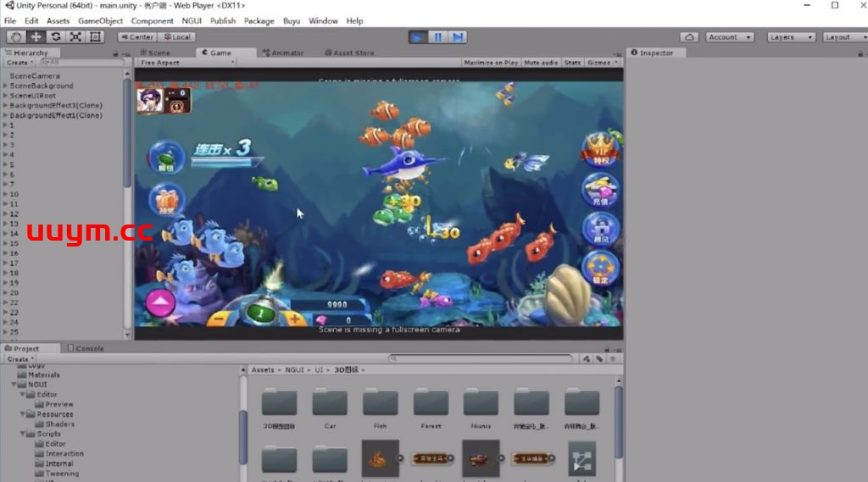The image size is (868, 482).
Task: Select the Scale tool in the toolbar
Action: click(x=75, y=36)
